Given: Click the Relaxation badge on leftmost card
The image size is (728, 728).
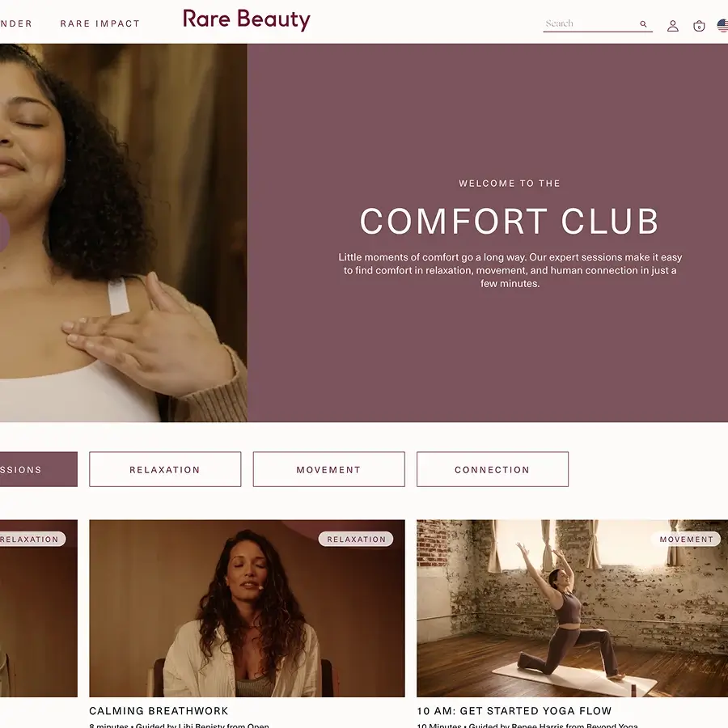Looking at the screenshot, I should (31, 539).
